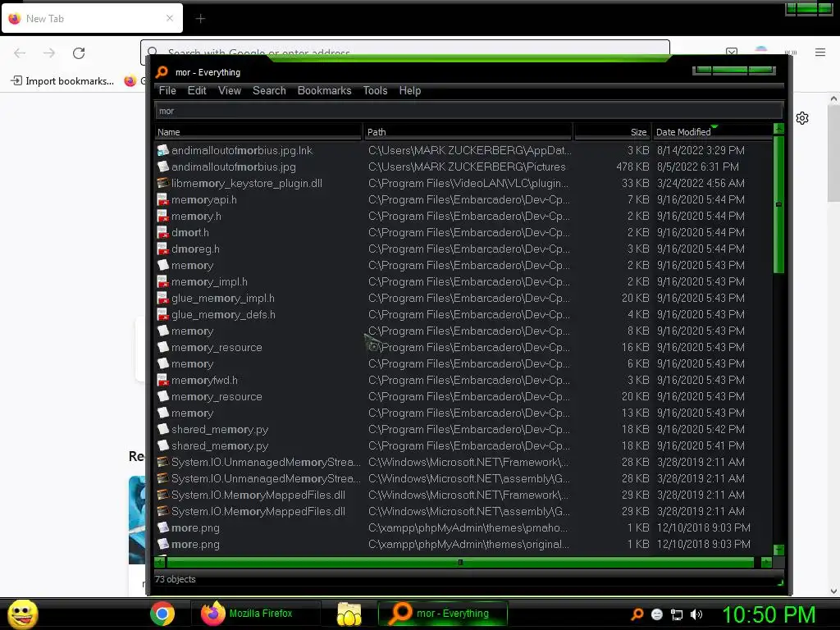This screenshot has width=840, height=630.
Task: Click the down arrow of results scrollbar
Action: [x=779, y=550]
